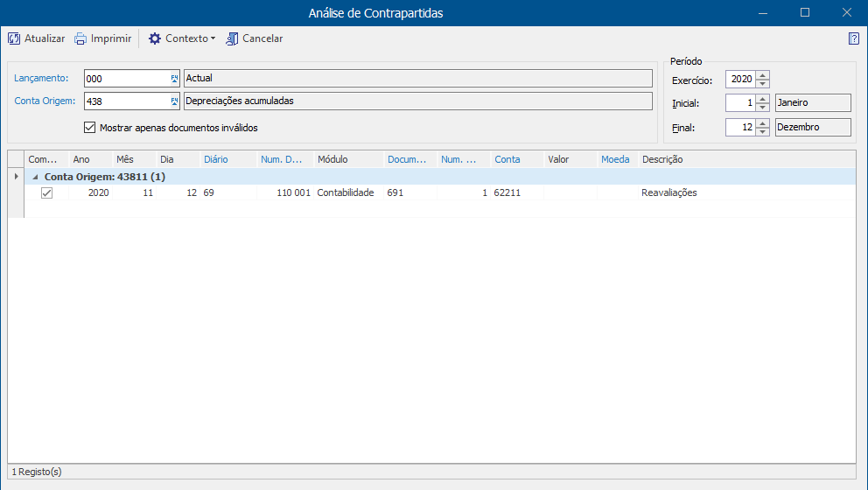Click the row indicator arrow in the grid
This screenshot has width=868, height=490.
[16, 177]
